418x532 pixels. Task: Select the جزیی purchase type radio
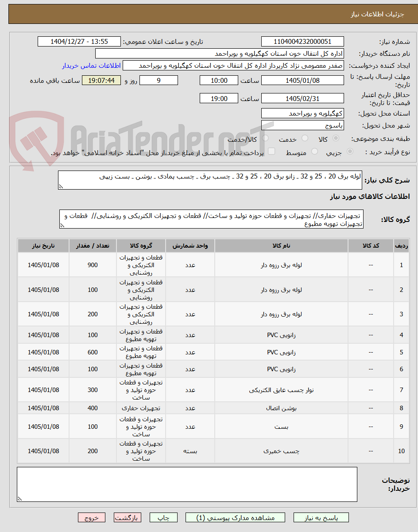pyautogui.click(x=350, y=152)
